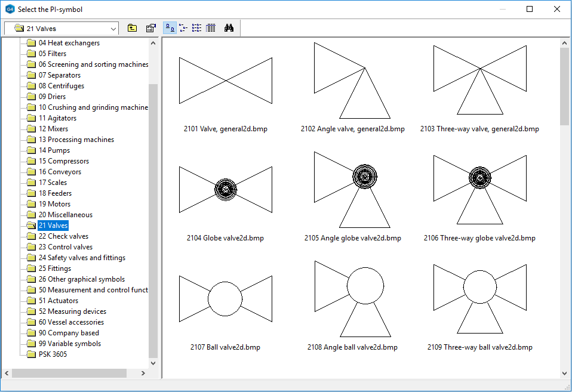Switch to large icons view
This screenshot has width=572, height=392.
tap(170, 28)
